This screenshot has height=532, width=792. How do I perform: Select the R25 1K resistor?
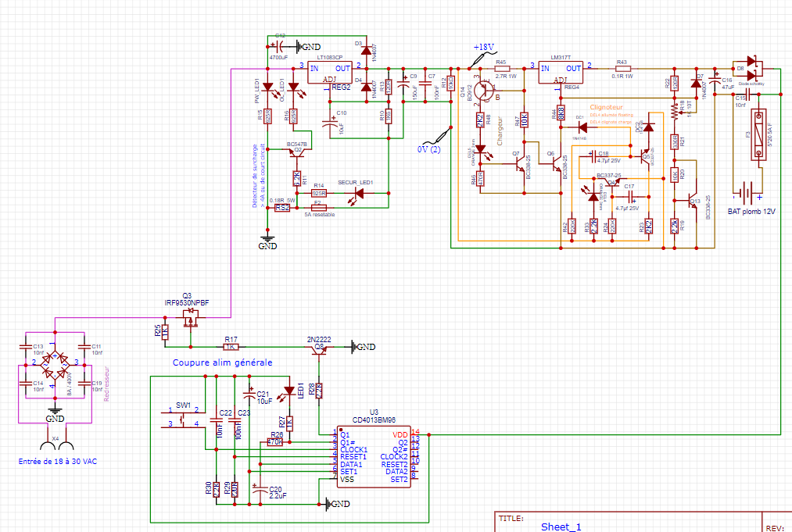tap(165, 332)
